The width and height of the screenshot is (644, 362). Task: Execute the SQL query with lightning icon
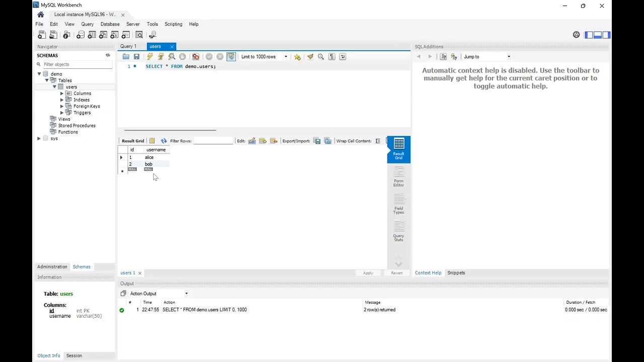click(x=150, y=57)
